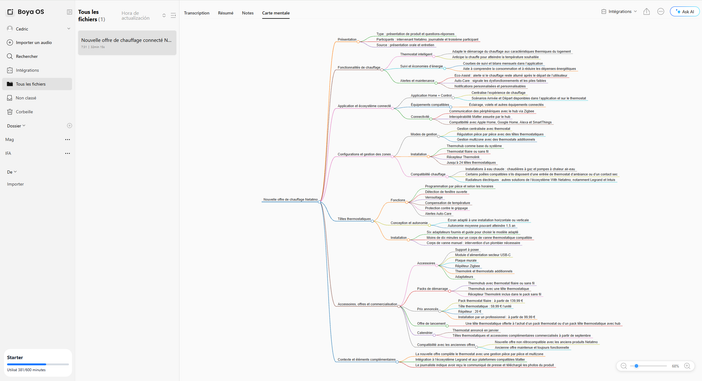The width and height of the screenshot is (702, 381).
Task: Open the more options circle icon
Action: pos(660,12)
